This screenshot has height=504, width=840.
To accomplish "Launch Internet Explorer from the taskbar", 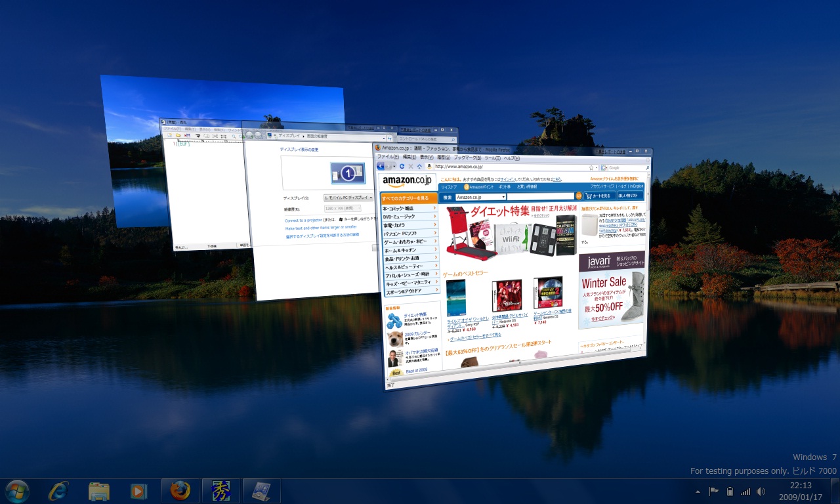I will (58, 490).
